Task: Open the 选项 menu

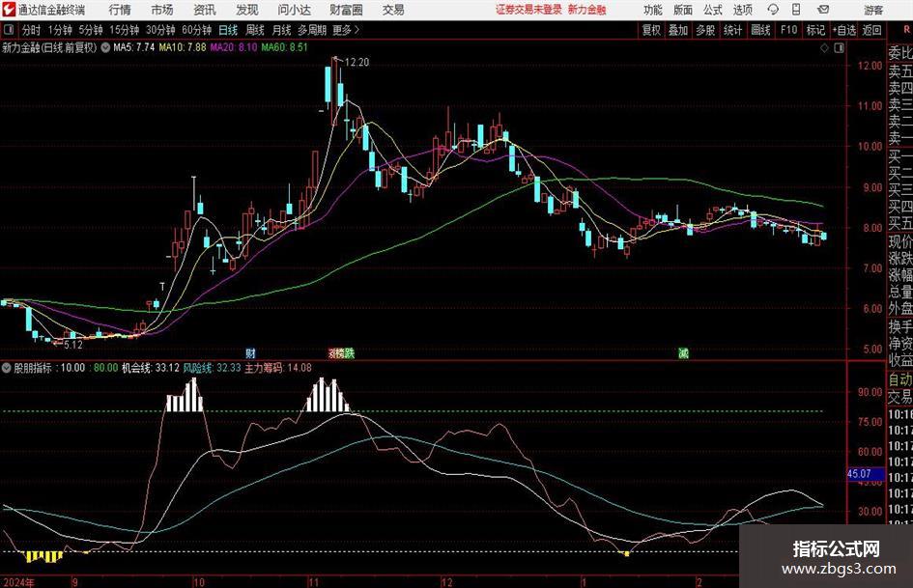Action: pyautogui.click(x=742, y=10)
